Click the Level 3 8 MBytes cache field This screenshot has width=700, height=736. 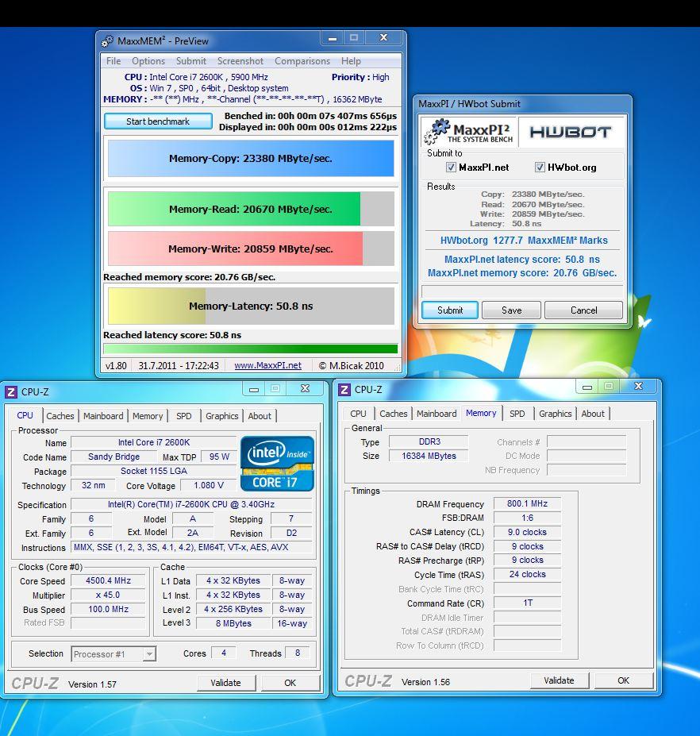click(x=233, y=623)
